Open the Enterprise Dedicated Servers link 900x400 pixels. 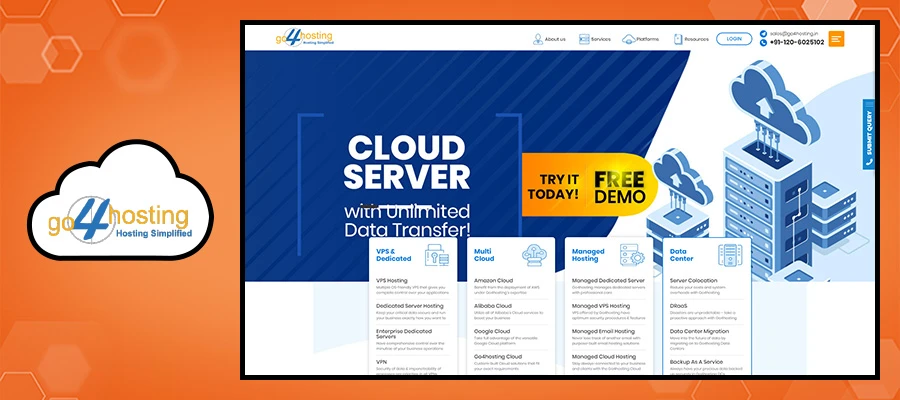(x=403, y=334)
